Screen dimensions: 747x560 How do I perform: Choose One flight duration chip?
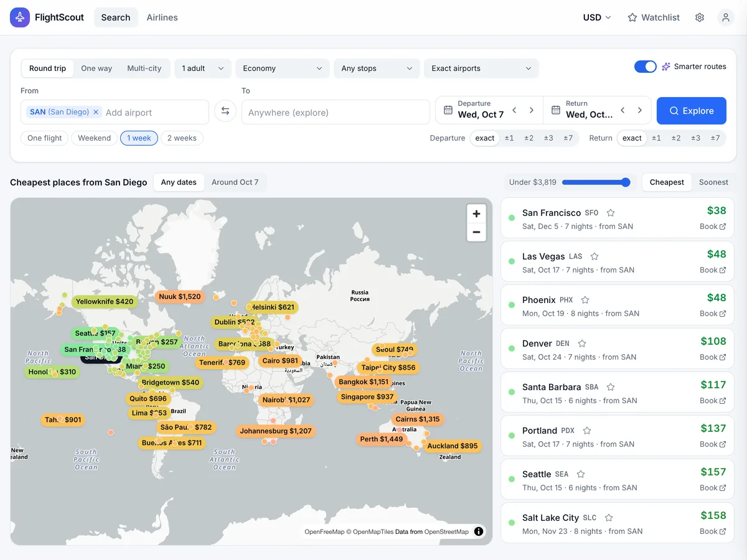[x=45, y=138]
